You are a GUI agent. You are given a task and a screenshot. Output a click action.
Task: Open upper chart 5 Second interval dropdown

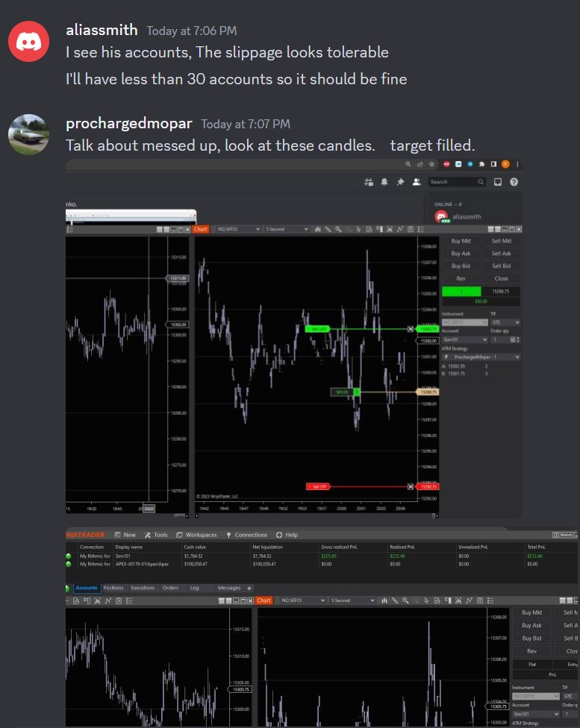(287, 229)
